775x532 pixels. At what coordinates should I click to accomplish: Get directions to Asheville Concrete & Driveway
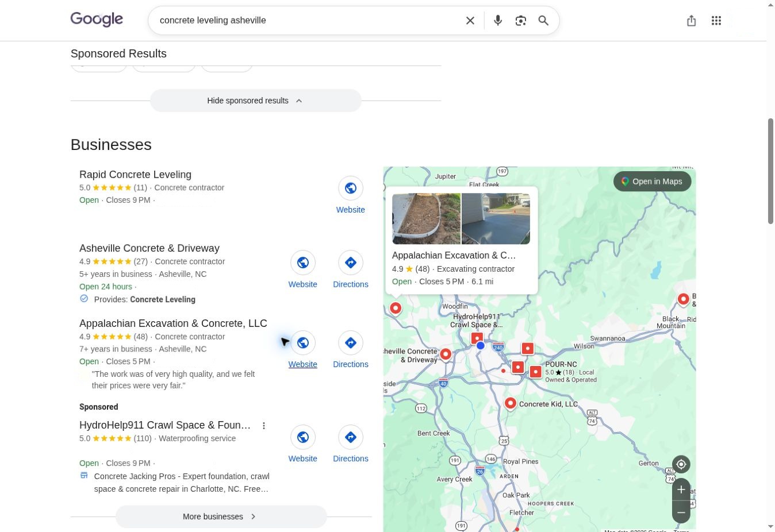pos(351,263)
